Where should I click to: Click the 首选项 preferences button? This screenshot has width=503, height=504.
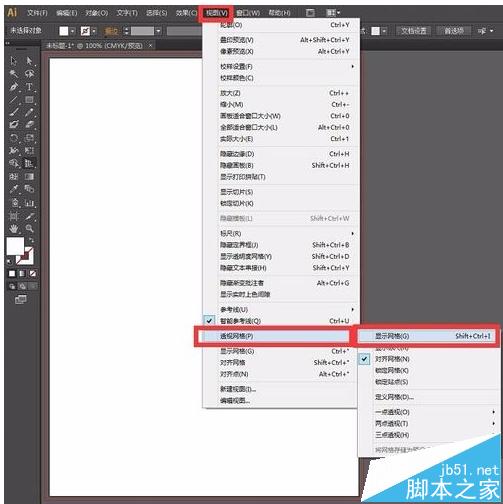tap(453, 31)
